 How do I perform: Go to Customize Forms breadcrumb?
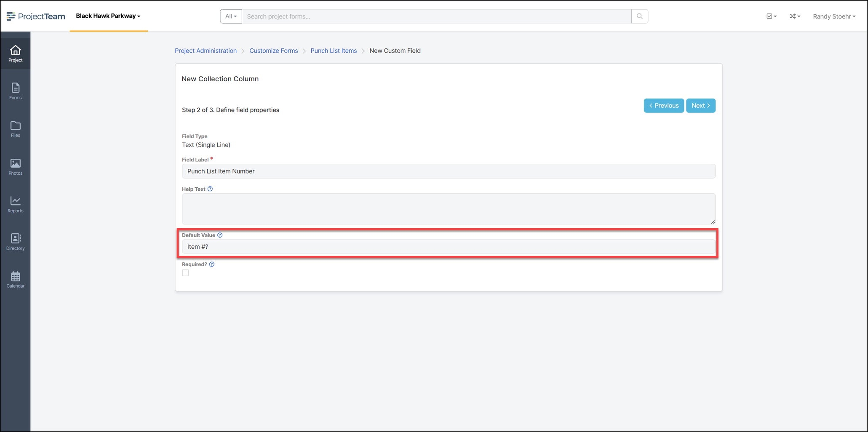pyautogui.click(x=273, y=51)
